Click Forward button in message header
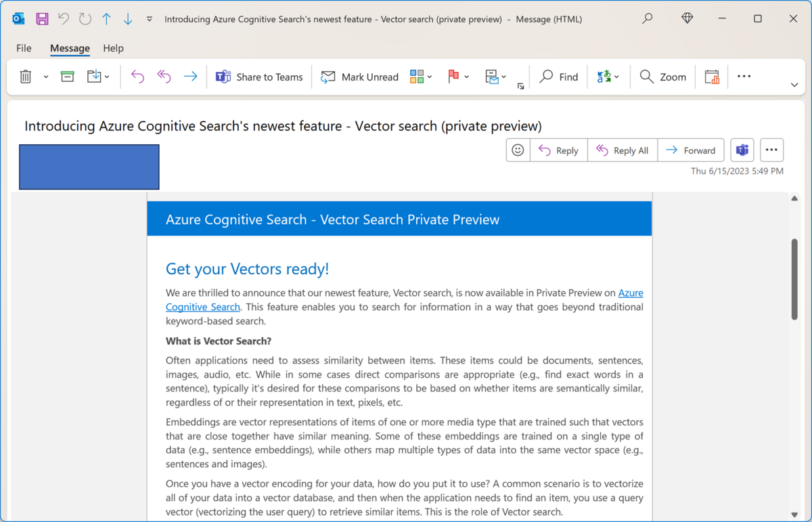The height and width of the screenshot is (522, 812). pyautogui.click(x=691, y=150)
